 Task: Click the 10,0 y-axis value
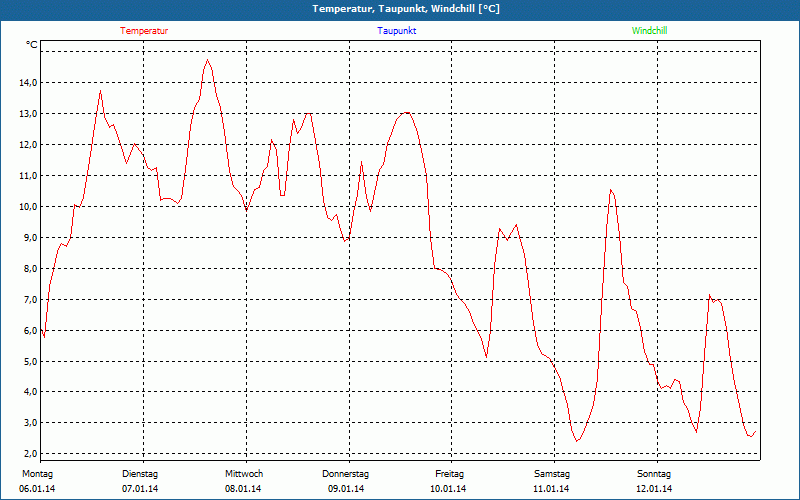pos(29,207)
